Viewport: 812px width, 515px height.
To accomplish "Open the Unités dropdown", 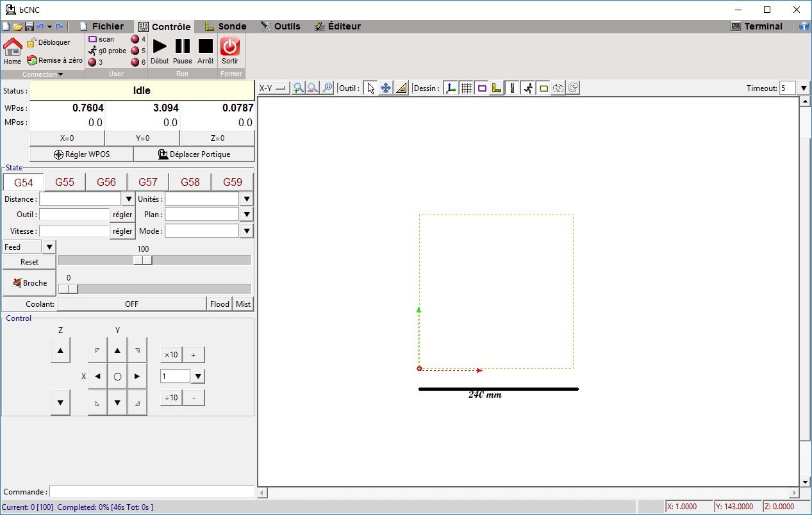I will (246, 199).
